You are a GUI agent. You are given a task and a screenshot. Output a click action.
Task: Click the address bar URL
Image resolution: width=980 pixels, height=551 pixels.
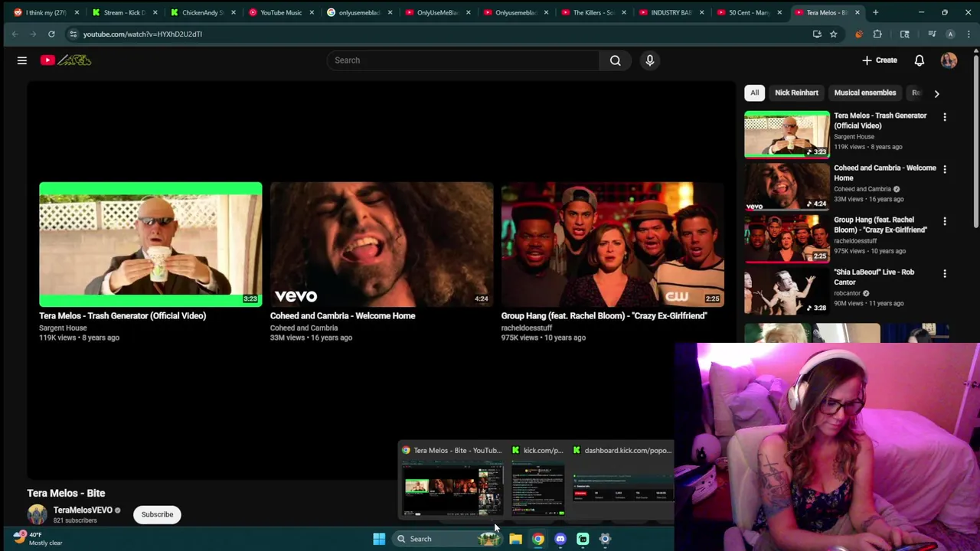coord(142,34)
